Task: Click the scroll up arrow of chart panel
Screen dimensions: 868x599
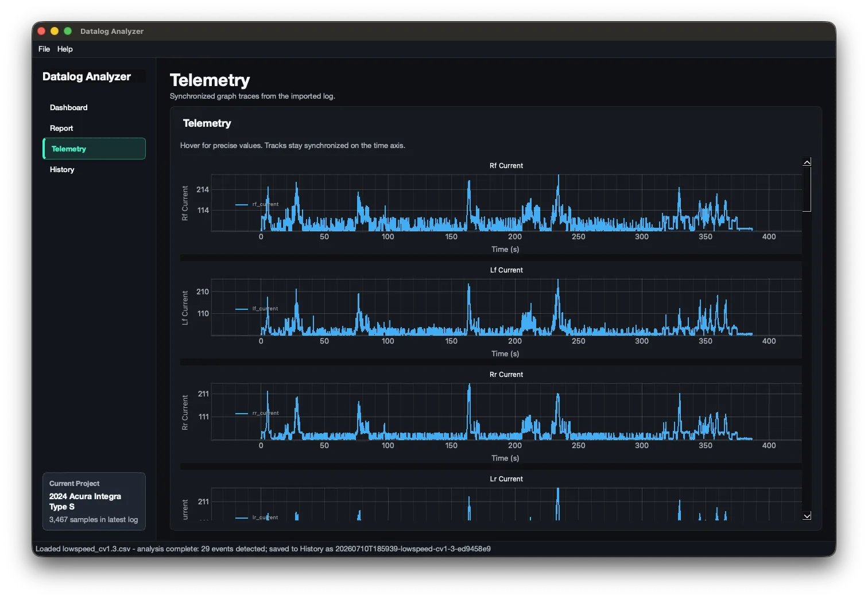Action: [x=807, y=162]
